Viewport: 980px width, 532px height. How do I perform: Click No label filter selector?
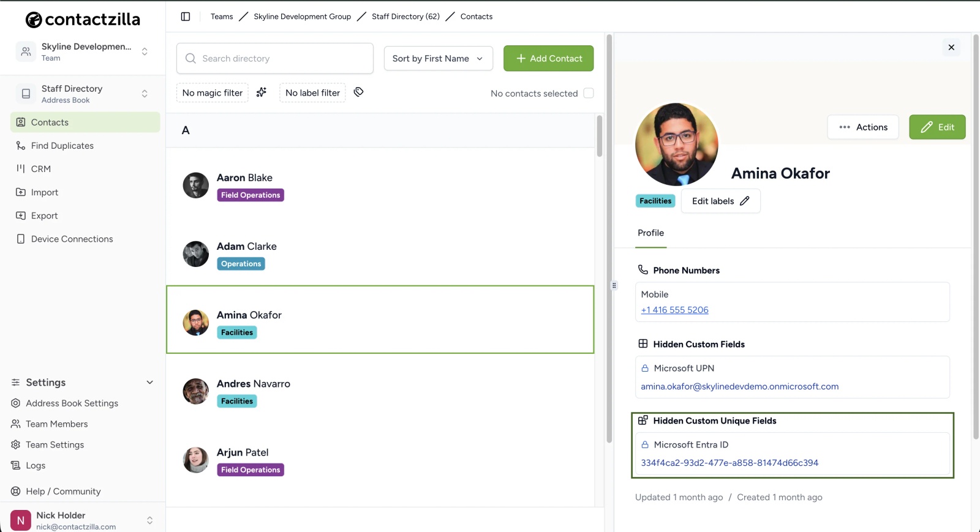312,93
